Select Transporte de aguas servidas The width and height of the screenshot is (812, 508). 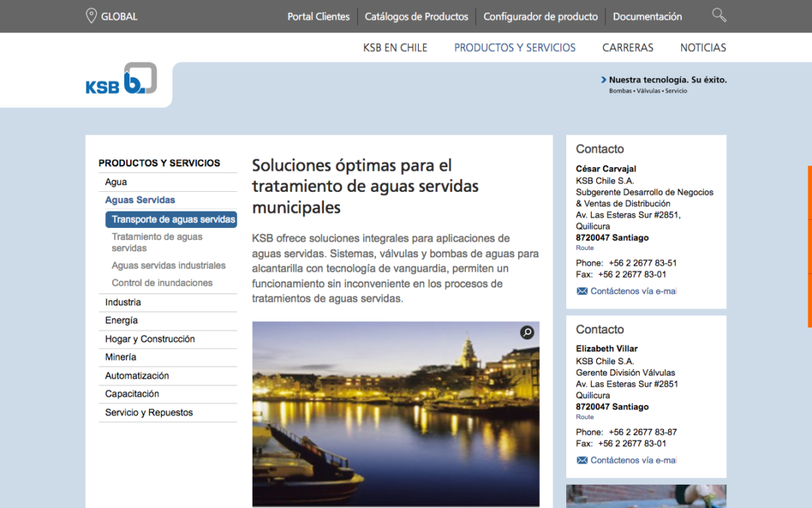pyautogui.click(x=171, y=219)
